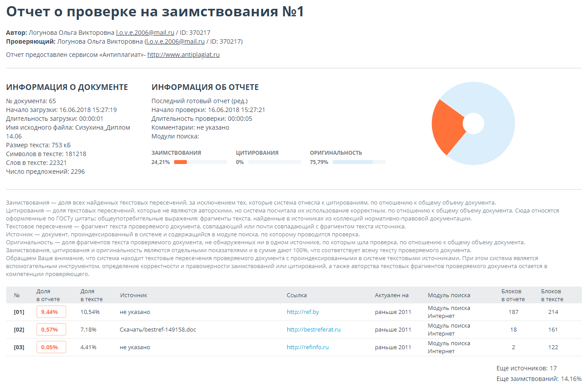Viewport: 588px width, 388px height.
Task: Click the 9,44% share badge
Action: pyautogui.click(x=51, y=312)
